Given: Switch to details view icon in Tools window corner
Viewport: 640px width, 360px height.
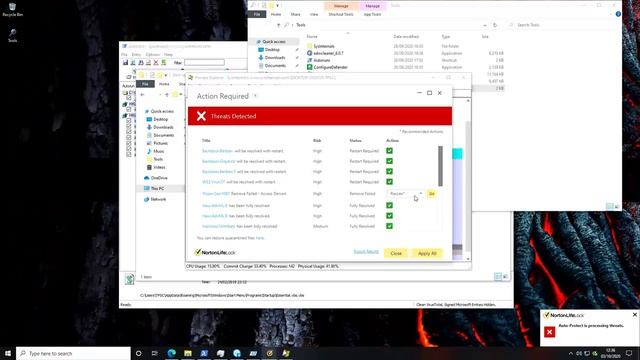Looking at the screenshot, I should pos(609,206).
